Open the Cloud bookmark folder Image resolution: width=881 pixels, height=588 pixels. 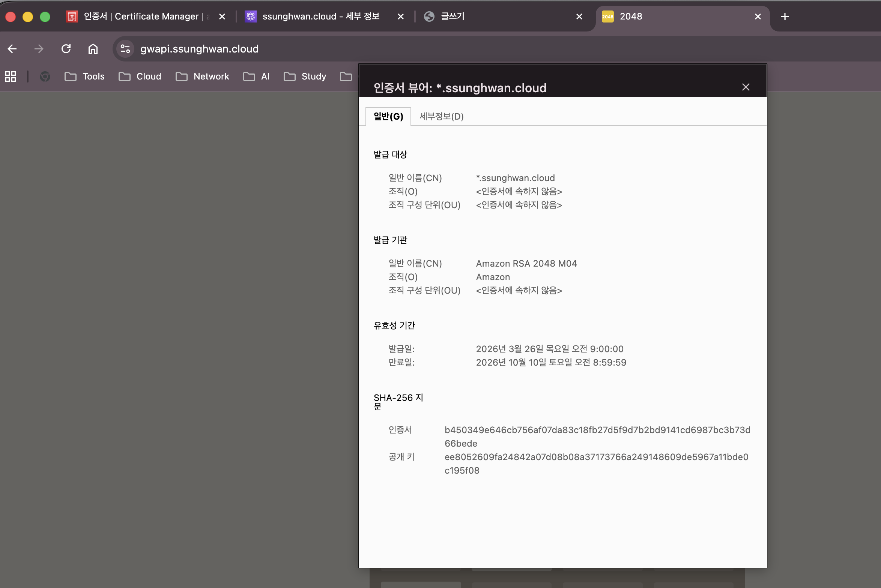coord(140,76)
